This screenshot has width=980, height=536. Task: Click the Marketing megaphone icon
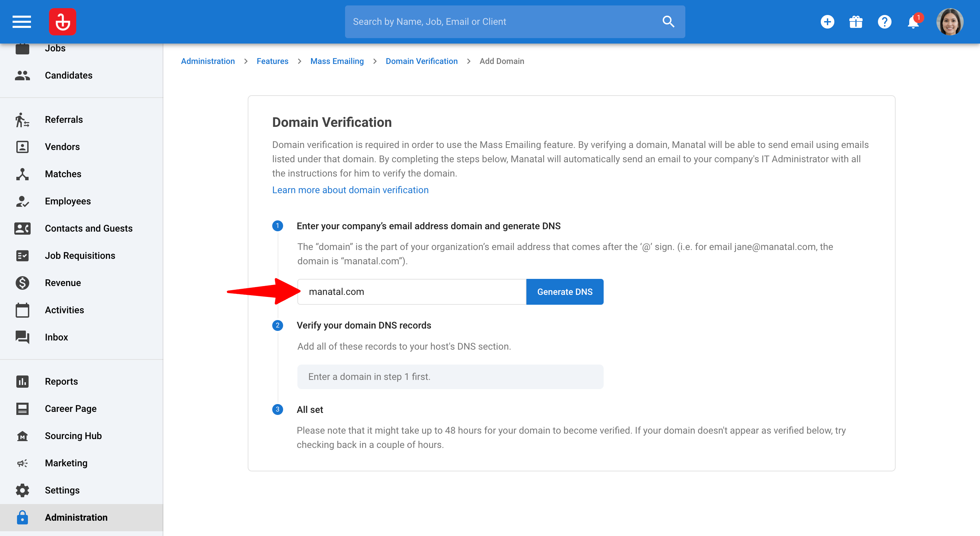click(22, 463)
